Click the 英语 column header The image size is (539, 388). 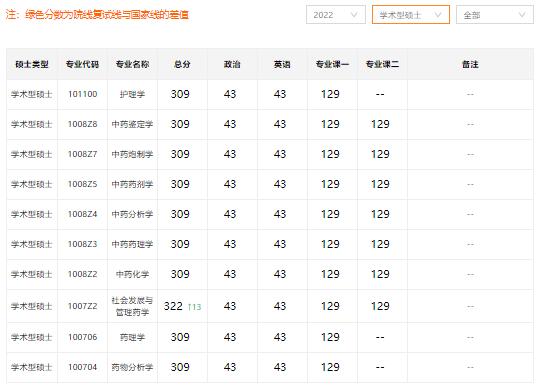coord(282,64)
